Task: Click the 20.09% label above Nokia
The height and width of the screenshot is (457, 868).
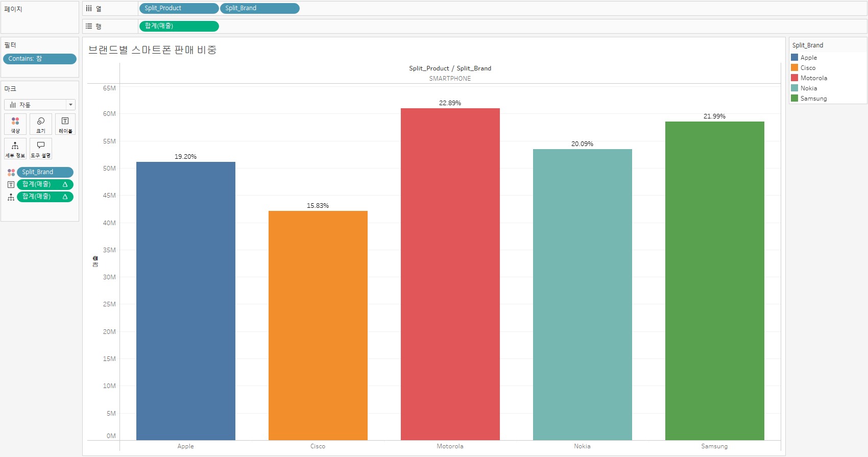Action: click(583, 144)
